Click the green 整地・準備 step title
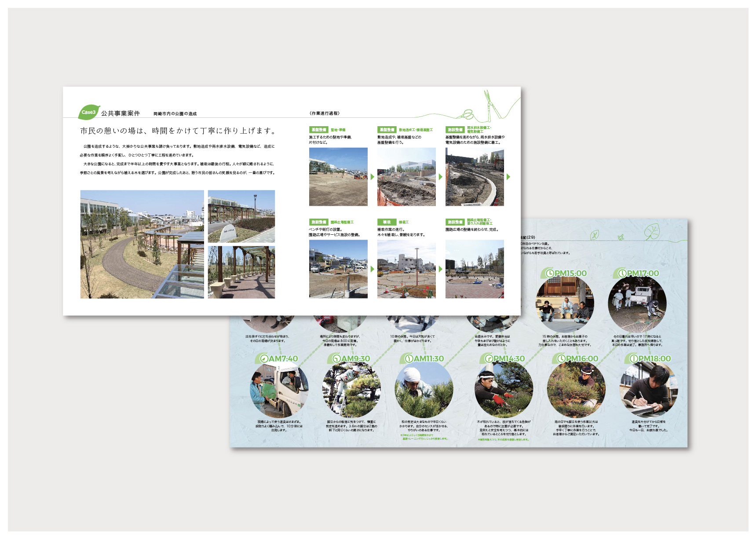Screen dimensions: 756x539 (x=338, y=130)
